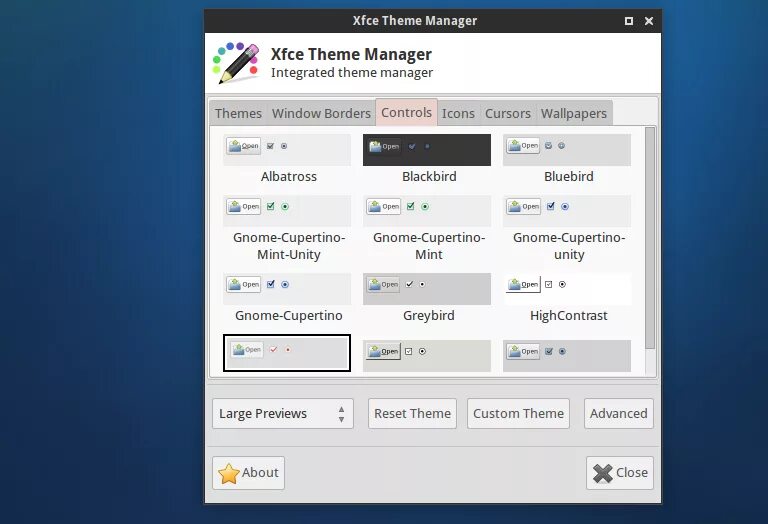Image resolution: width=768 pixels, height=524 pixels.
Task: Click the Blackbird label text
Action: (x=429, y=176)
